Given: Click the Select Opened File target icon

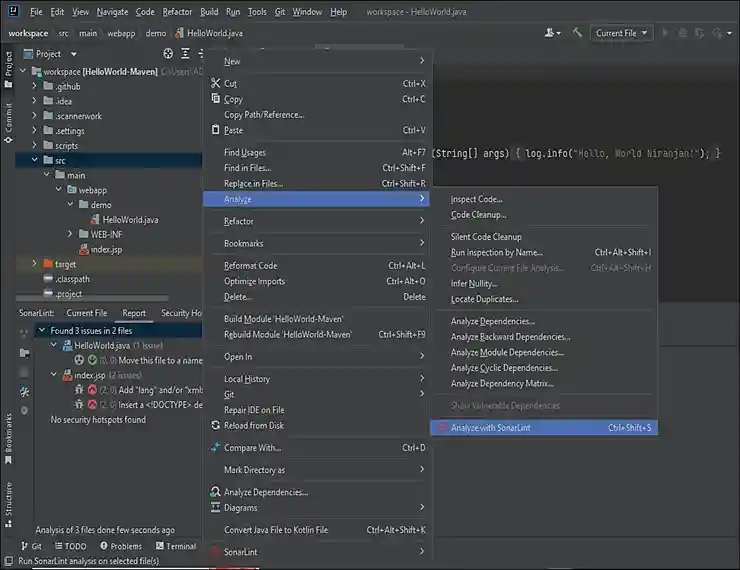Looking at the screenshot, I should point(168,54).
